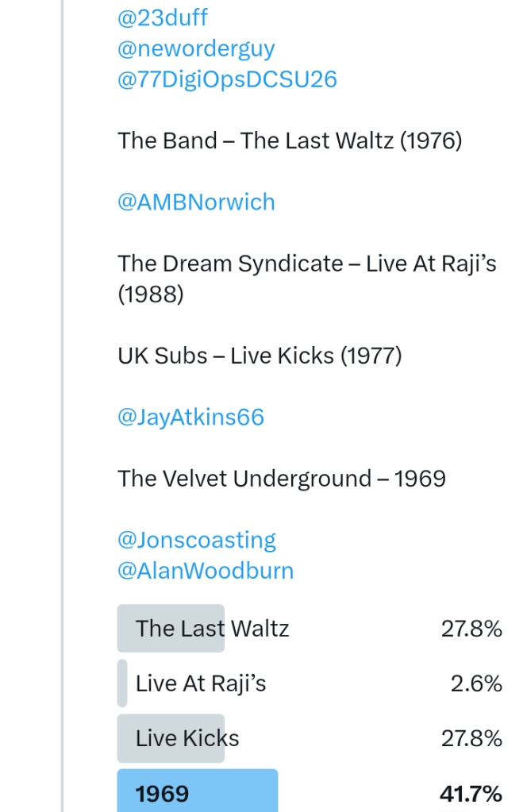Screen dimensions: 527x812
Task: Click the 27.8% beside The Last Waltz
Action: tap(471, 629)
